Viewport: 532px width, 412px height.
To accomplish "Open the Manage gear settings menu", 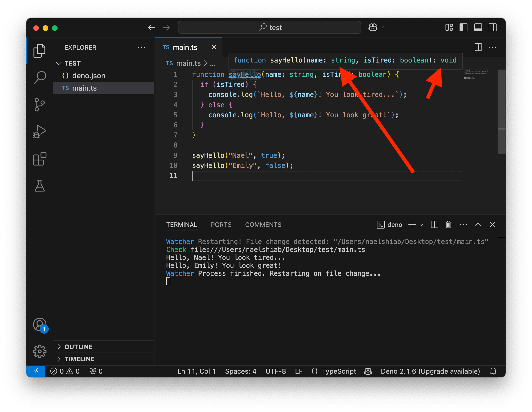I will [40, 351].
